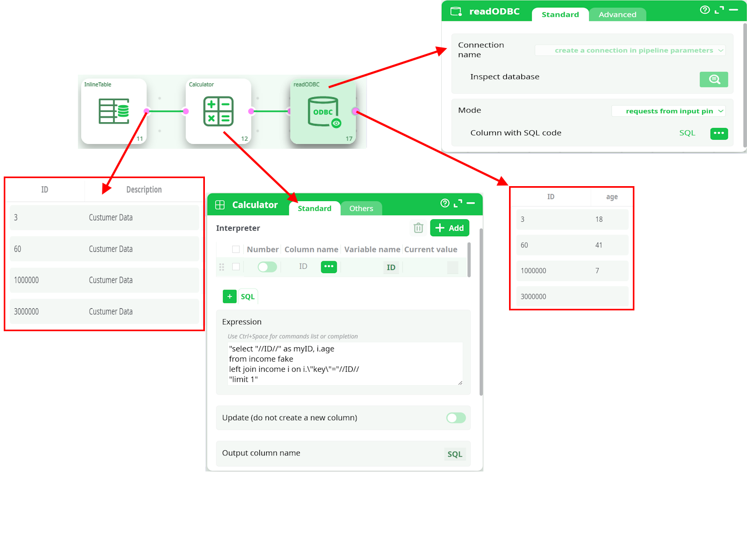Switch to the Advanced tab in readODBC
The image size is (747, 560).
pos(617,14)
